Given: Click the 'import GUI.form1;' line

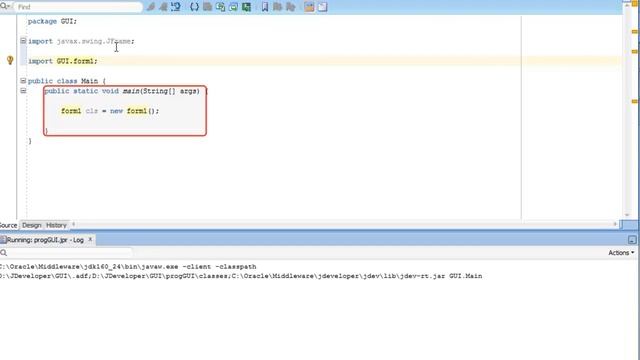Looking at the screenshot, I should 62,61.
